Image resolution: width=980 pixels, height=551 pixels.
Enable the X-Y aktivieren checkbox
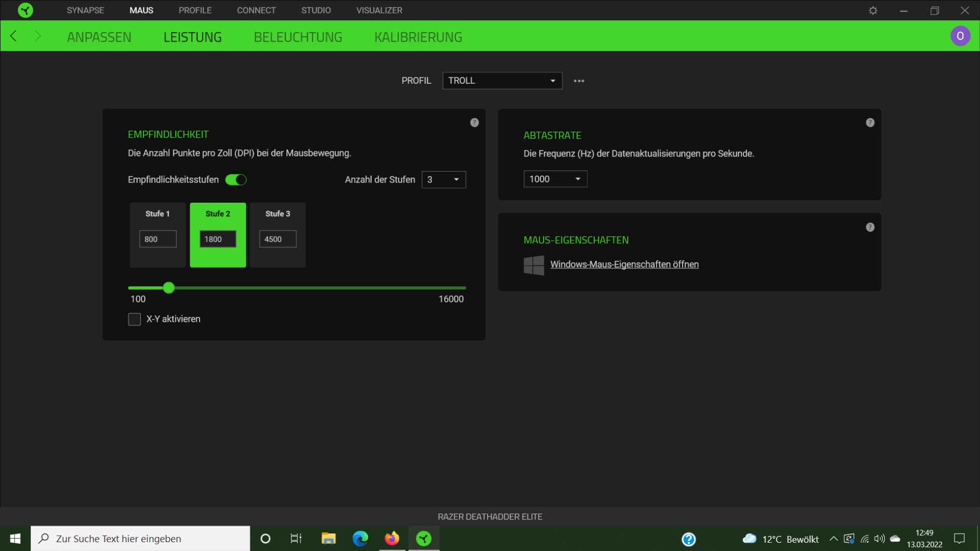(134, 319)
